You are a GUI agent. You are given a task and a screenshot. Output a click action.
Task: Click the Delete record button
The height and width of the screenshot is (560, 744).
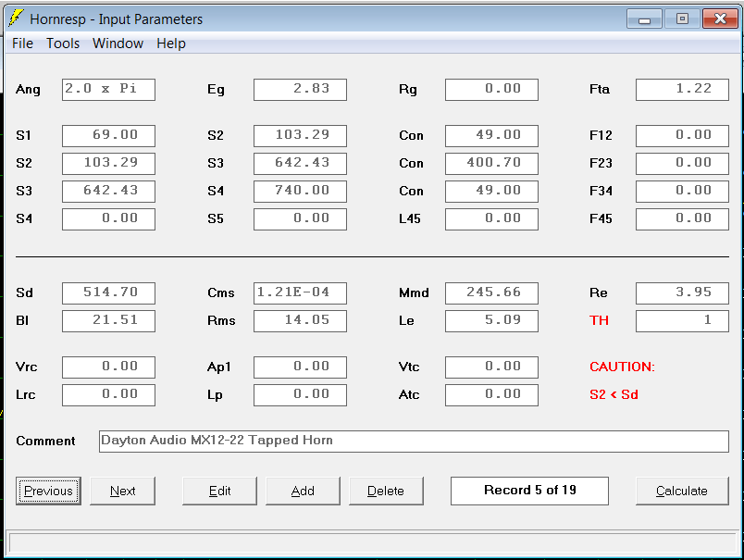click(386, 491)
